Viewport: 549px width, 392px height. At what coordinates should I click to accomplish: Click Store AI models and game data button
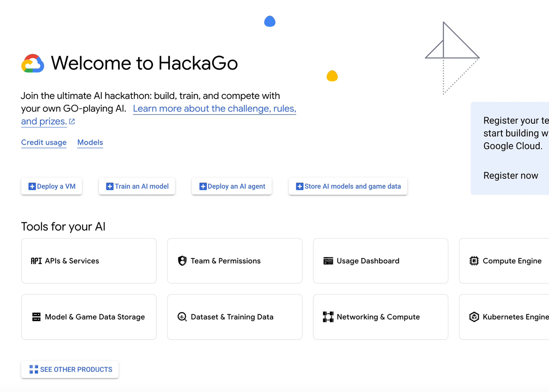[x=348, y=186]
